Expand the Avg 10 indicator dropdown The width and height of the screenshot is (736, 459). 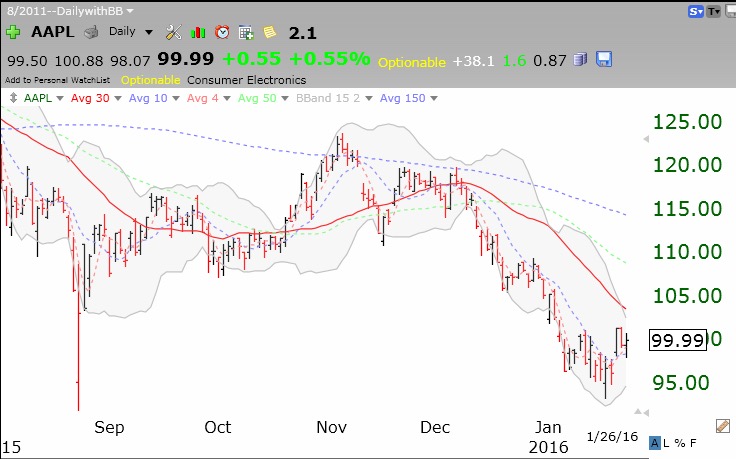point(176,98)
